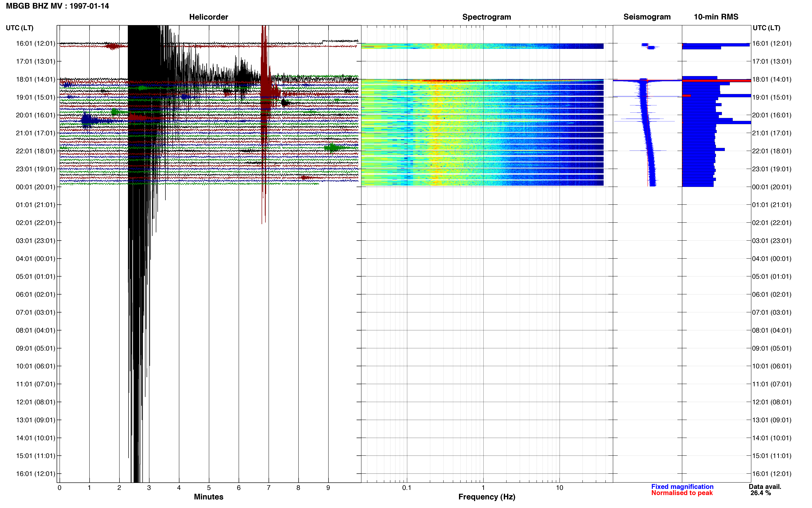
Task: Click the helicorder minute tick '9'
Action: [x=328, y=488]
